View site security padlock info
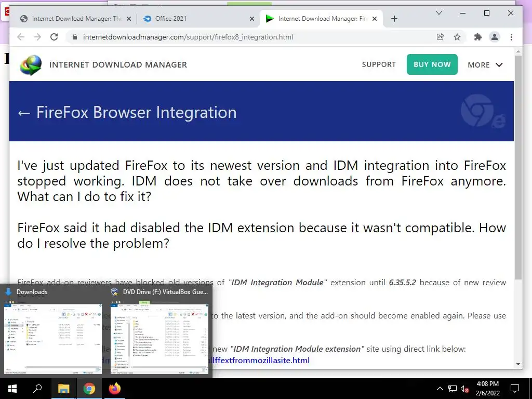The height and width of the screenshot is (399, 532). 75,37
